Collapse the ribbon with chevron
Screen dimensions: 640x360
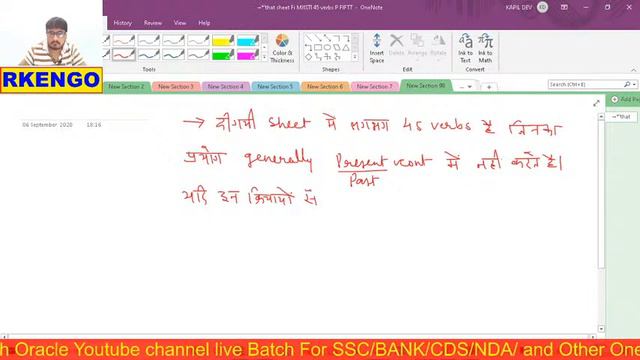point(633,70)
